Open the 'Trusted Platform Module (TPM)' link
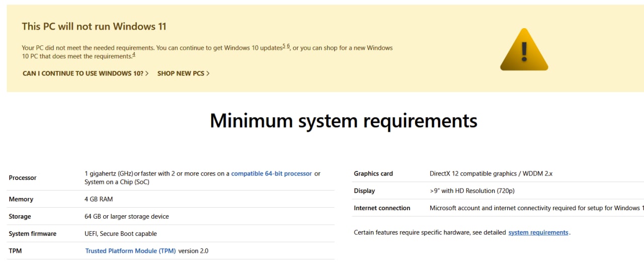The height and width of the screenshot is (272, 644). [x=131, y=251]
